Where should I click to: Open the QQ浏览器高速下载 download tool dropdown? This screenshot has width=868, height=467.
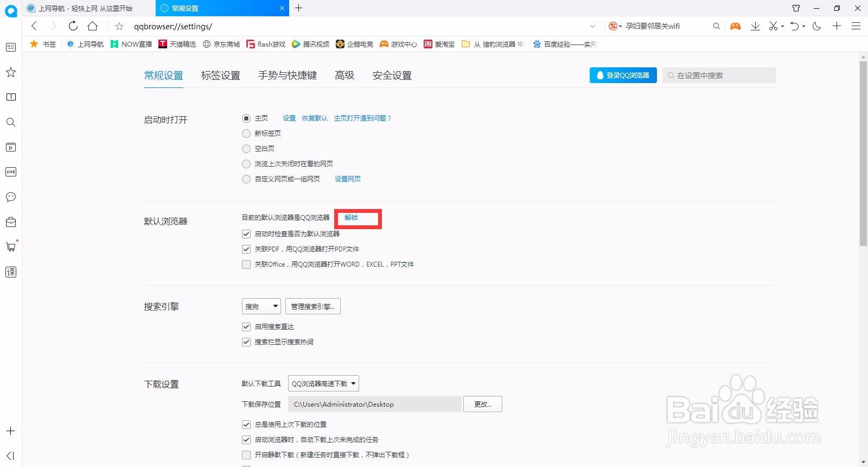pos(323,383)
